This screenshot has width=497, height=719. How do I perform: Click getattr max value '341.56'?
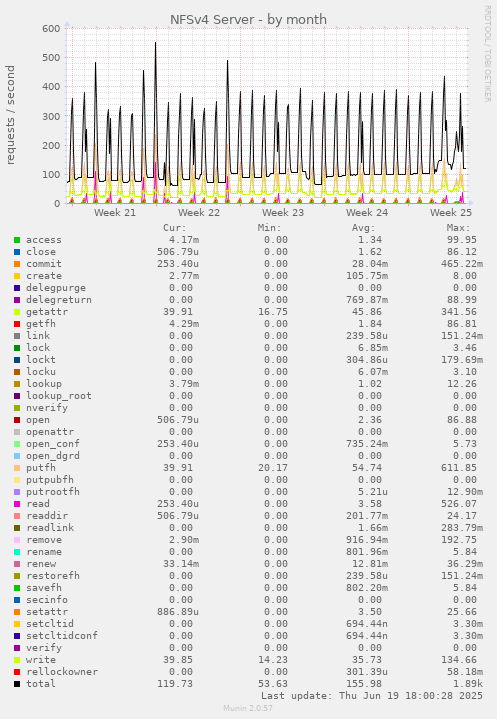[x=459, y=312]
